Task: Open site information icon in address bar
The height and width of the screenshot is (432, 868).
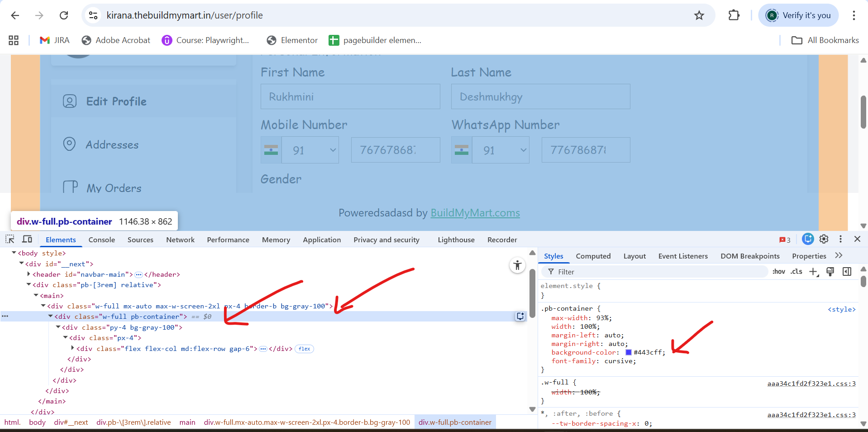Action: click(93, 15)
